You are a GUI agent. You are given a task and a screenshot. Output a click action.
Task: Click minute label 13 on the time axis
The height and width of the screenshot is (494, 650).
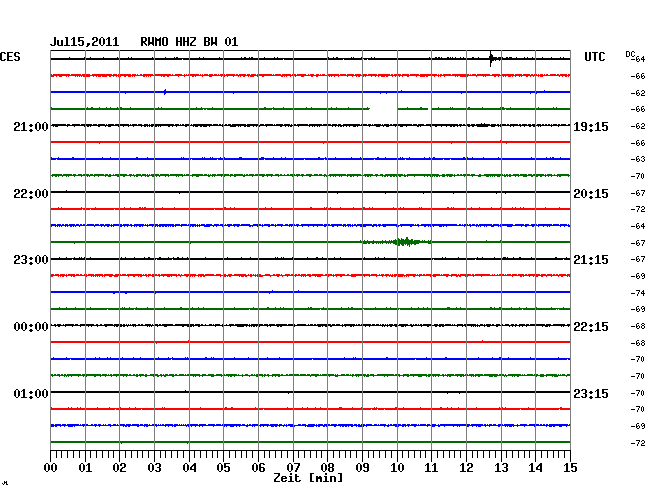pos(501,468)
